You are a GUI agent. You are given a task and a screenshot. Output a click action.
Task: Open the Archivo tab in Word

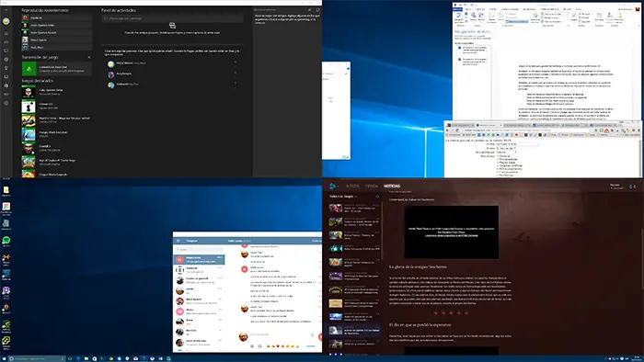pyautogui.click(x=457, y=9)
